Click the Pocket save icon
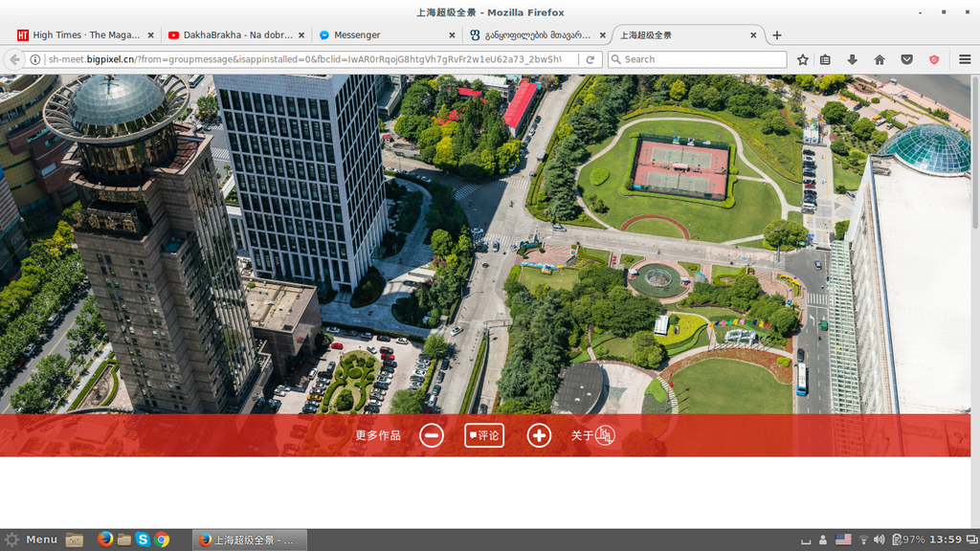 point(906,59)
